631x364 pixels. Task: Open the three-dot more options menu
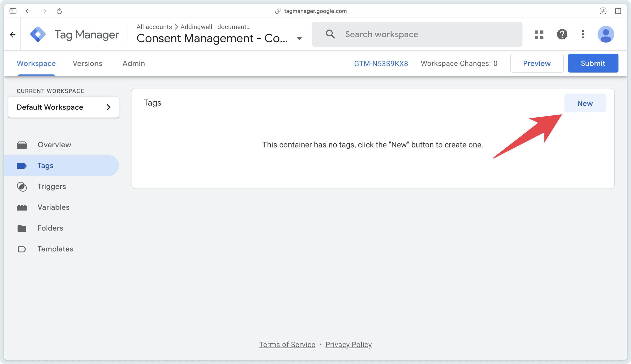[583, 34]
